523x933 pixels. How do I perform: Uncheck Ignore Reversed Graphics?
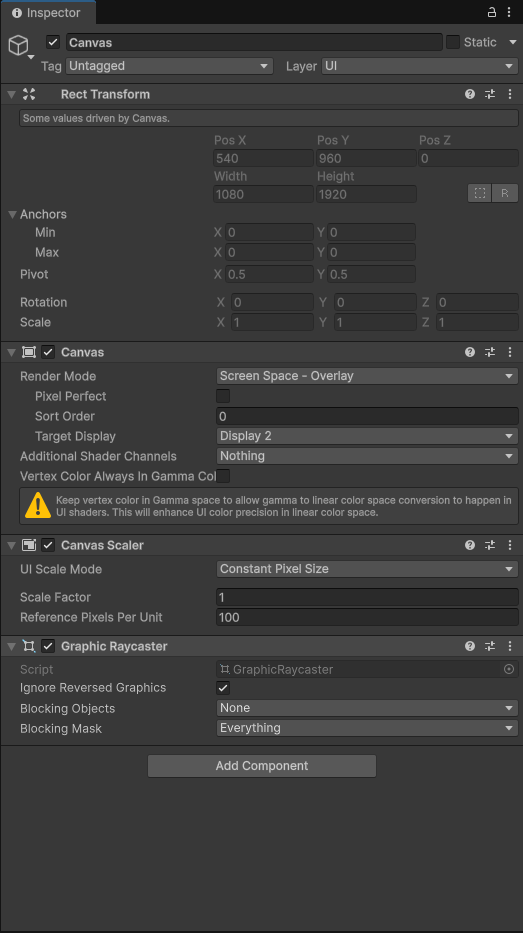(223, 688)
